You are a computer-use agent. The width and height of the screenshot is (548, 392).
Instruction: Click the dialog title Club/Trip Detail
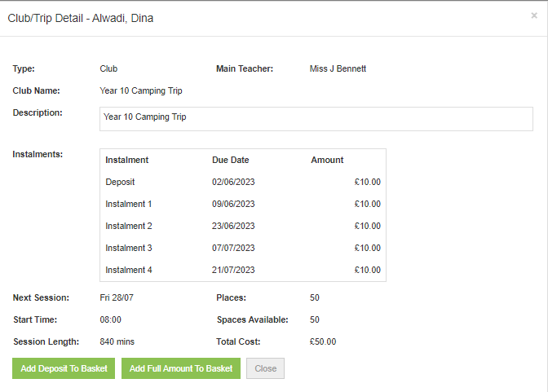click(46, 18)
